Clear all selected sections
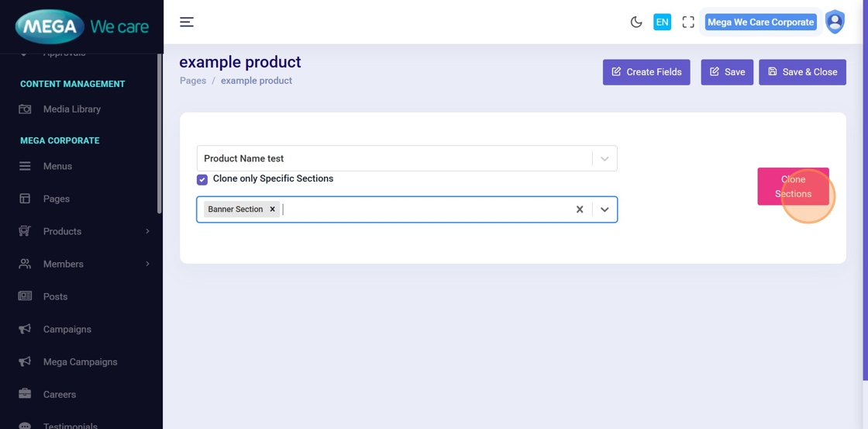 click(x=579, y=209)
